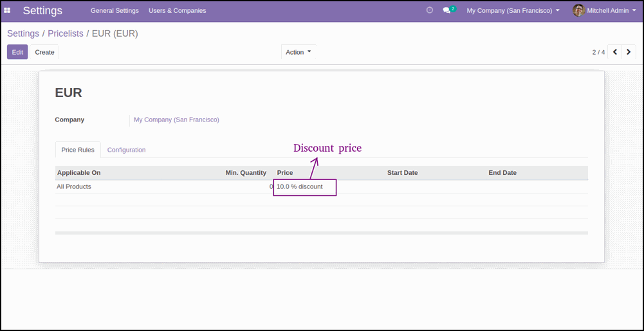Switch to the Configuration tab
Screen dimensions: 644x331
(127, 150)
